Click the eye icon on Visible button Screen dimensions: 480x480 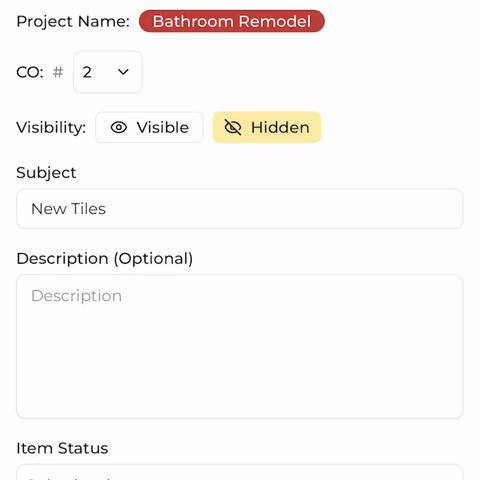click(119, 127)
